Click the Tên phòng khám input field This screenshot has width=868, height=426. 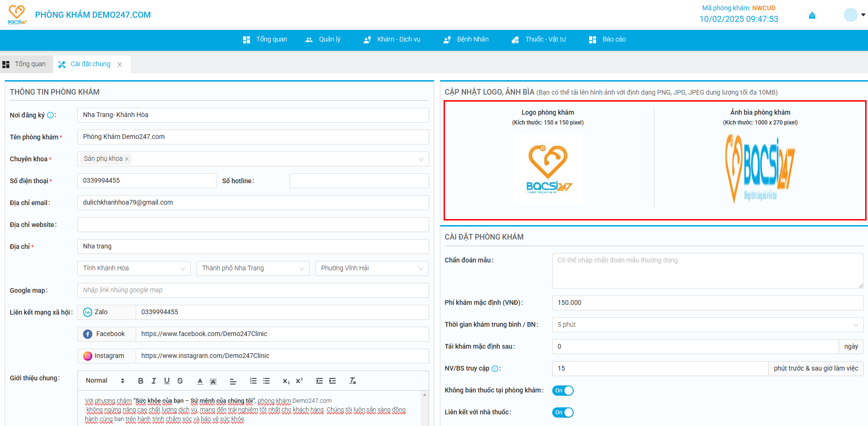click(253, 137)
